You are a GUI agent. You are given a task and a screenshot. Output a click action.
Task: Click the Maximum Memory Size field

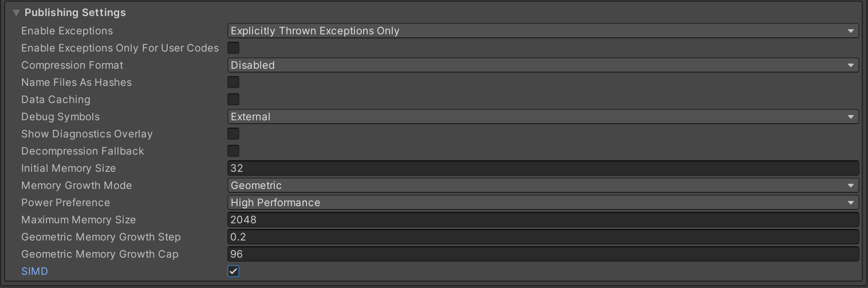(542, 220)
